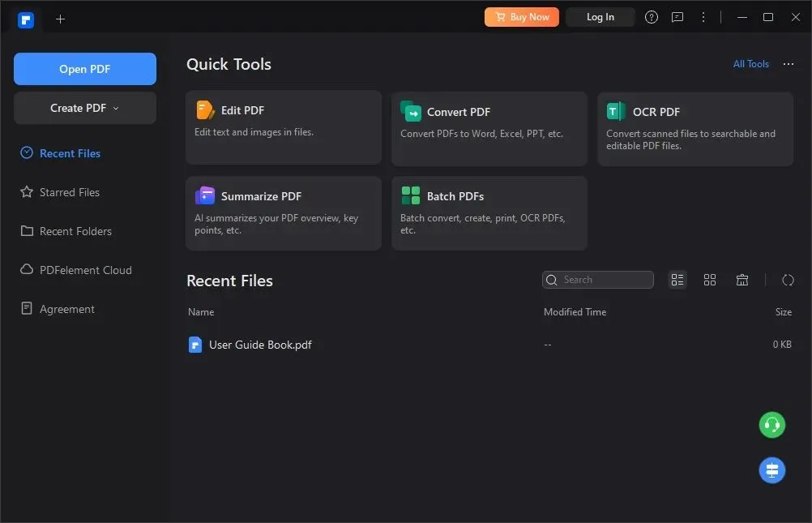This screenshot has width=812, height=523.
Task: Expand the Create PDF dropdown
Action: tap(85, 108)
